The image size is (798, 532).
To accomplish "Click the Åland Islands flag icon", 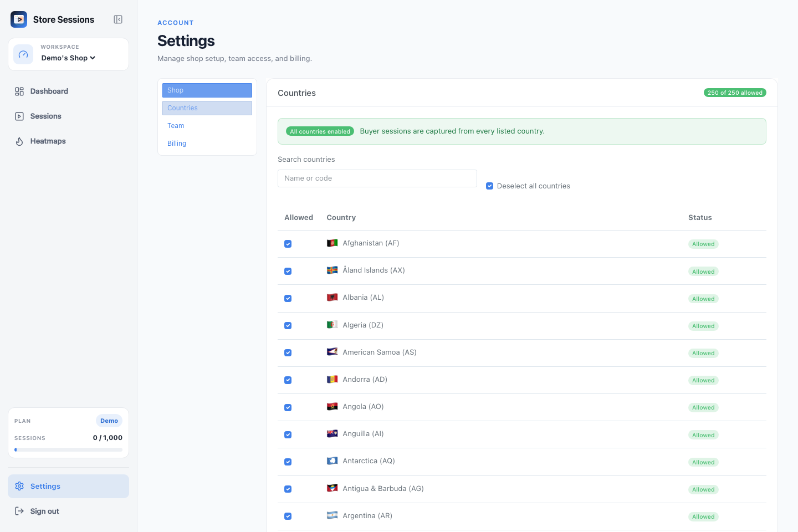I will click(x=332, y=270).
